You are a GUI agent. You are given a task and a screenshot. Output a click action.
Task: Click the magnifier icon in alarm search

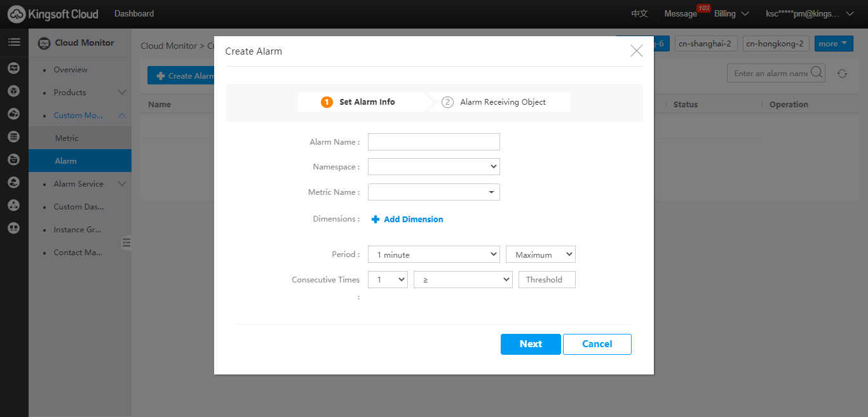pos(816,73)
